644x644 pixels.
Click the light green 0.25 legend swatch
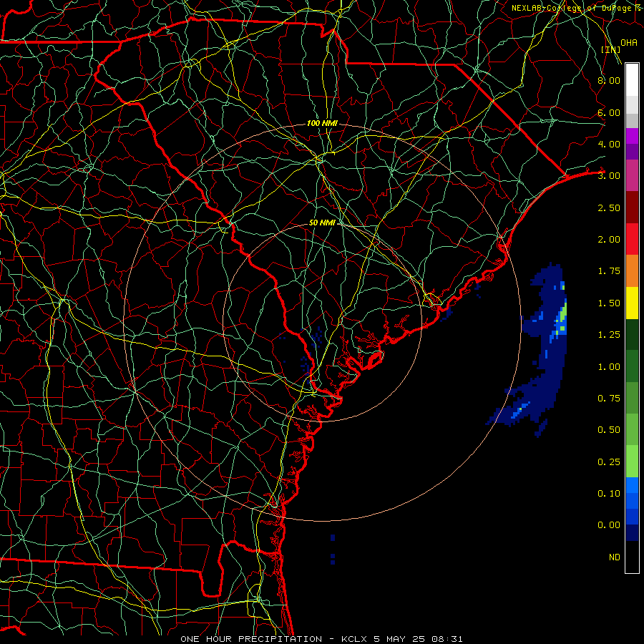point(632,462)
